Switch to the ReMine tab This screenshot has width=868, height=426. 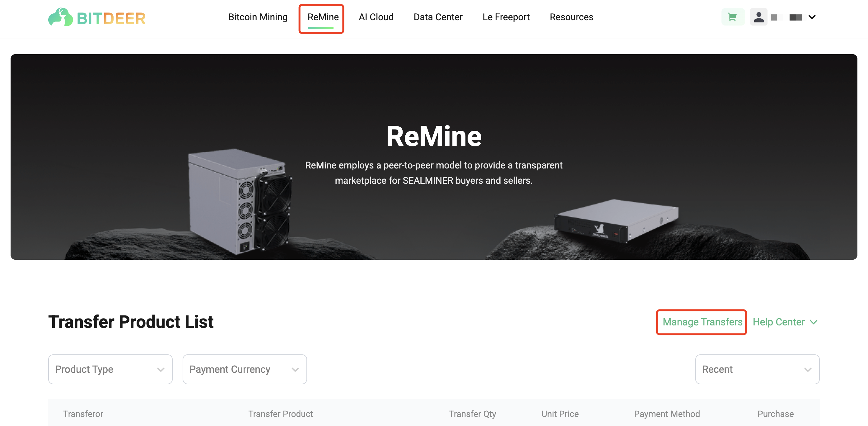coord(323,17)
